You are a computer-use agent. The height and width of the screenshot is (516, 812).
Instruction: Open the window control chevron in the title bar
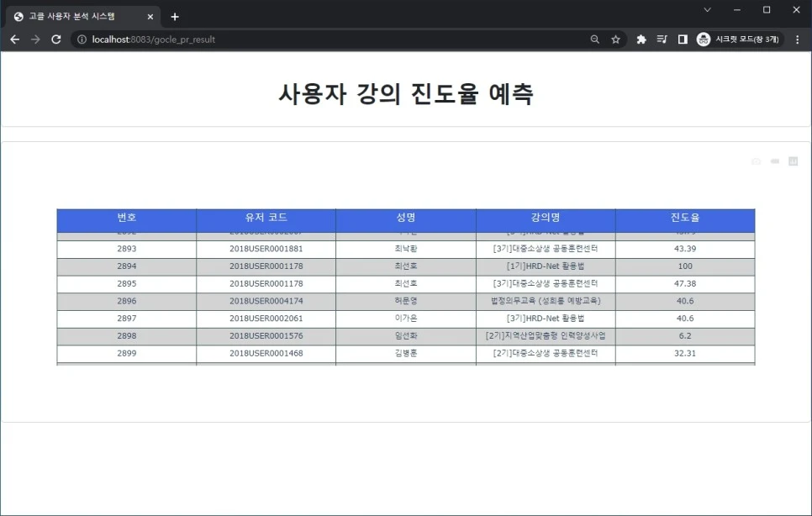707,10
